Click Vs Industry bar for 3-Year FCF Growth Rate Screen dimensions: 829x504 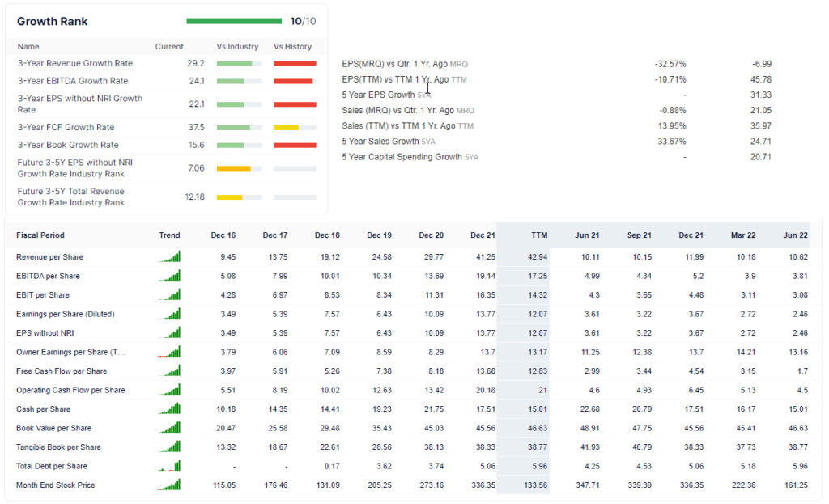pos(239,128)
